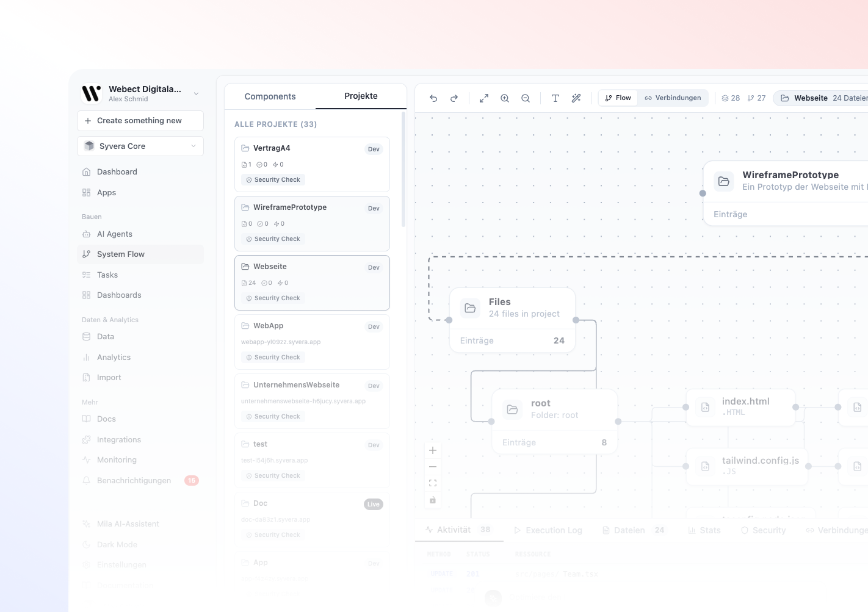Image resolution: width=868 pixels, height=612 pixels.
Task: Select the Text tool icon
Action: click(555, 98)
